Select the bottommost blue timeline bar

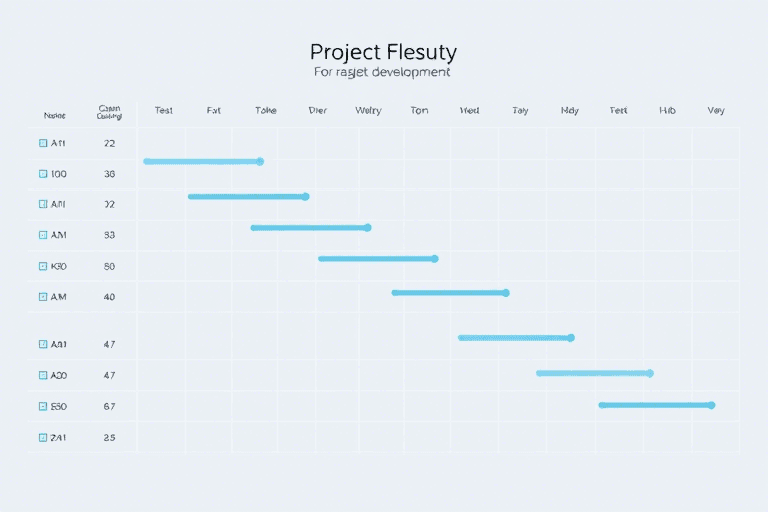[655, 405]
